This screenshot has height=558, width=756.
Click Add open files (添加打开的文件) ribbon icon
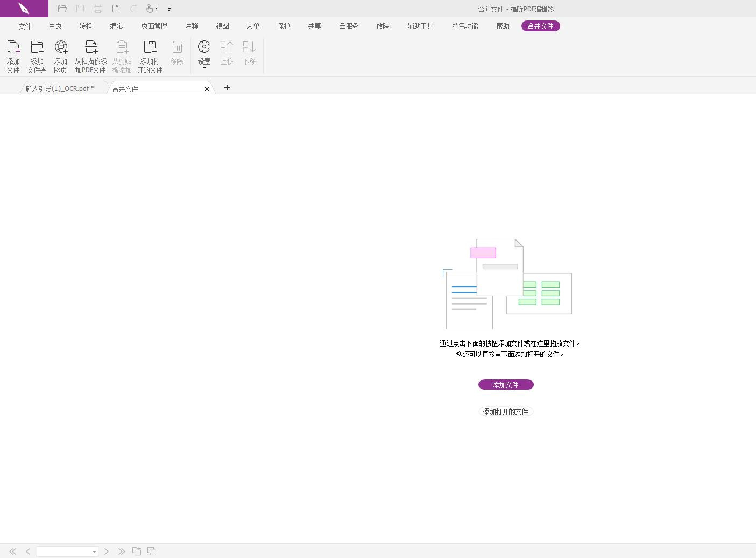150,57
